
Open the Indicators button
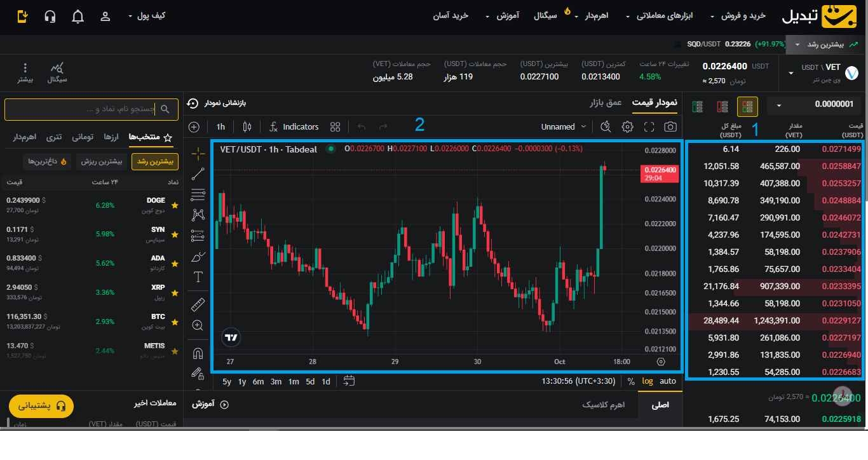294,127
